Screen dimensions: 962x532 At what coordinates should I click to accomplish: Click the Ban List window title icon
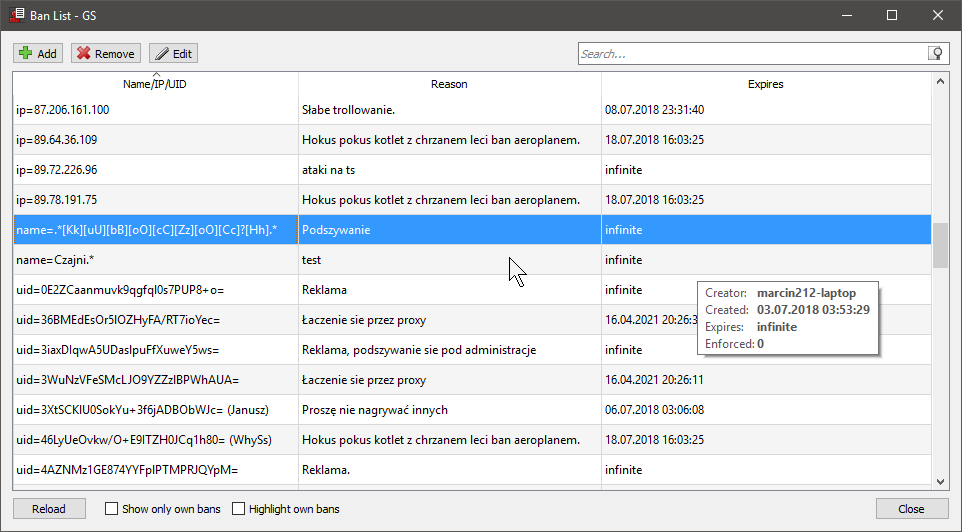click(16, 15)
